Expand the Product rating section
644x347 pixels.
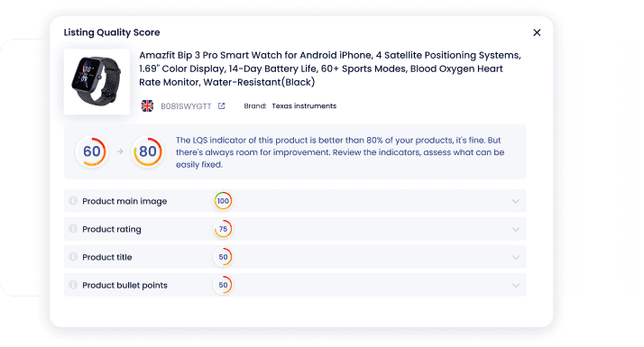pyautogui.click(x=515, y=229)
